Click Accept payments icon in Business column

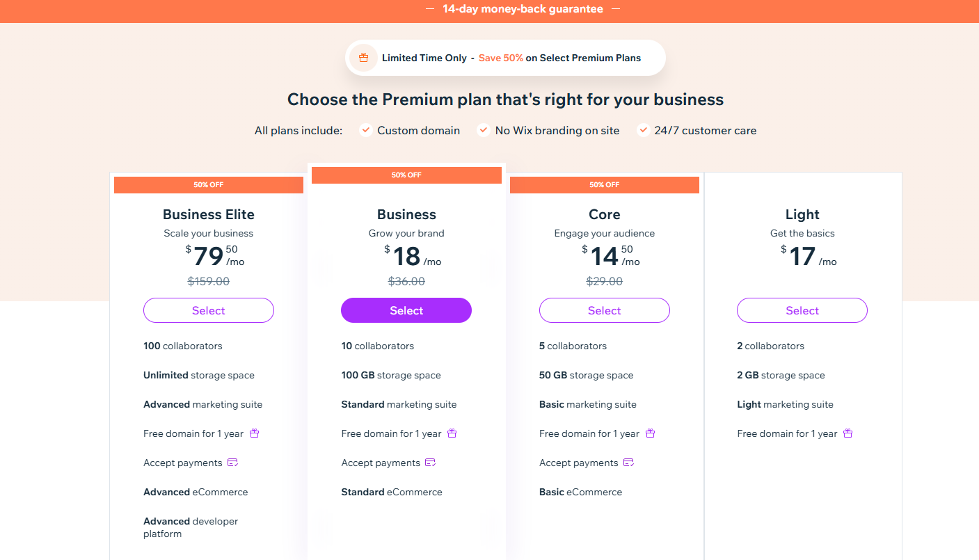click(431, 463)
